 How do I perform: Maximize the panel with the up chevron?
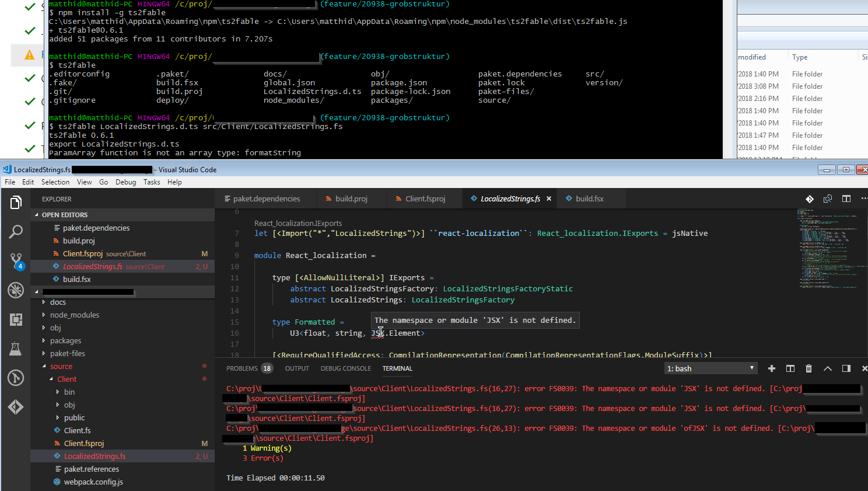click(828, 368)
